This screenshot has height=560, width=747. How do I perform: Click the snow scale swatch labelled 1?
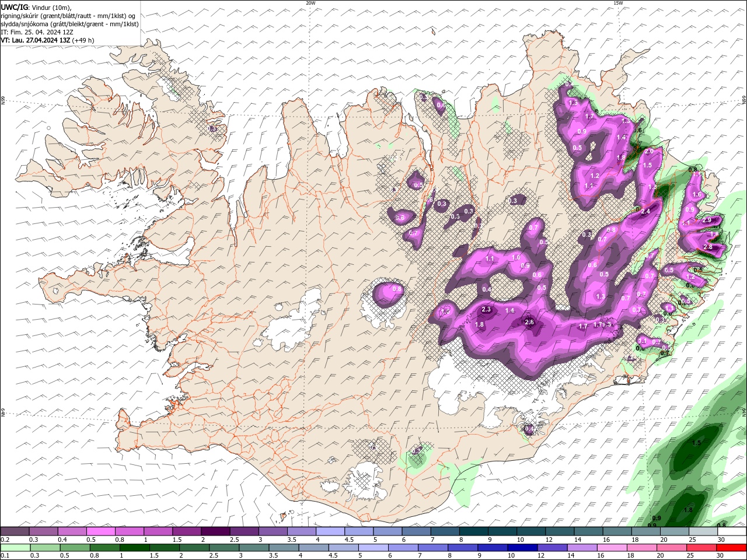(158, 531)
